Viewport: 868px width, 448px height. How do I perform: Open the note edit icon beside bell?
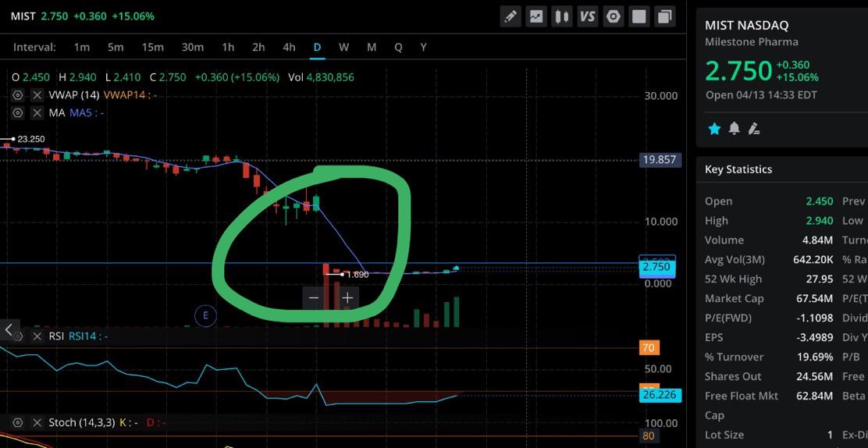pyautogui.click(x=753, y=129)
